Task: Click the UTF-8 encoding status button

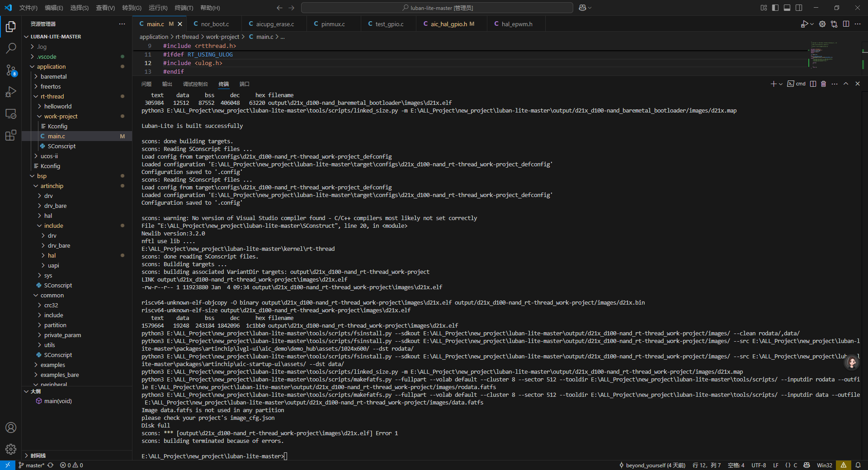Action: 758,465
